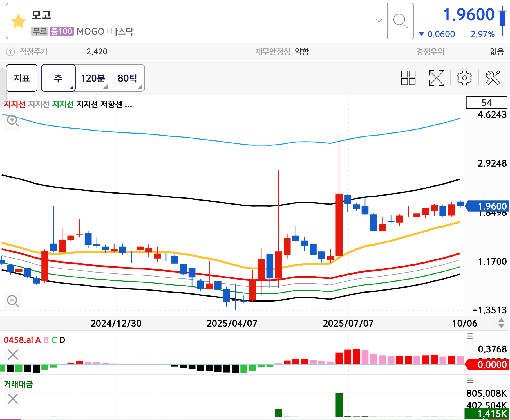
Task: Click the mini candlestick icon beside price
Action: (502, 21)
